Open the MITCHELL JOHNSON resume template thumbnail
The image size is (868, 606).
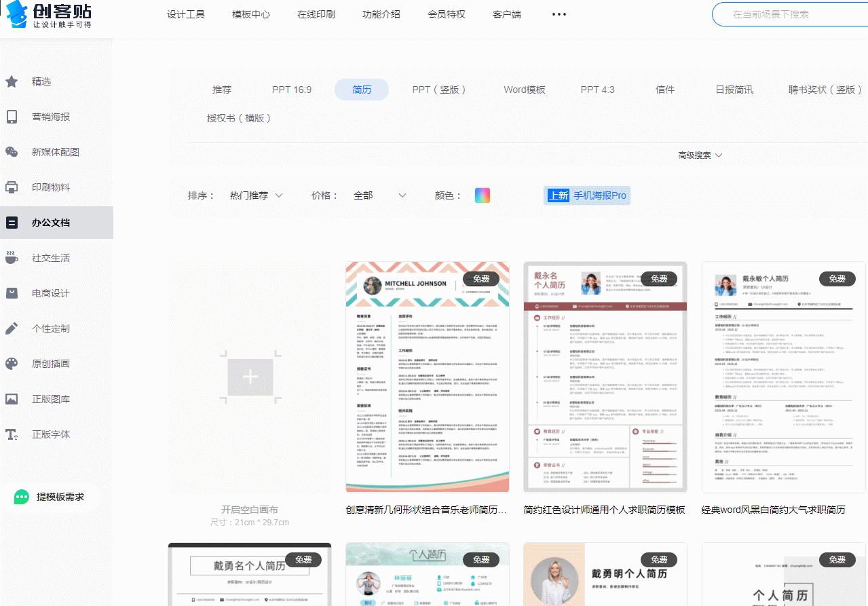pos(426,377)
